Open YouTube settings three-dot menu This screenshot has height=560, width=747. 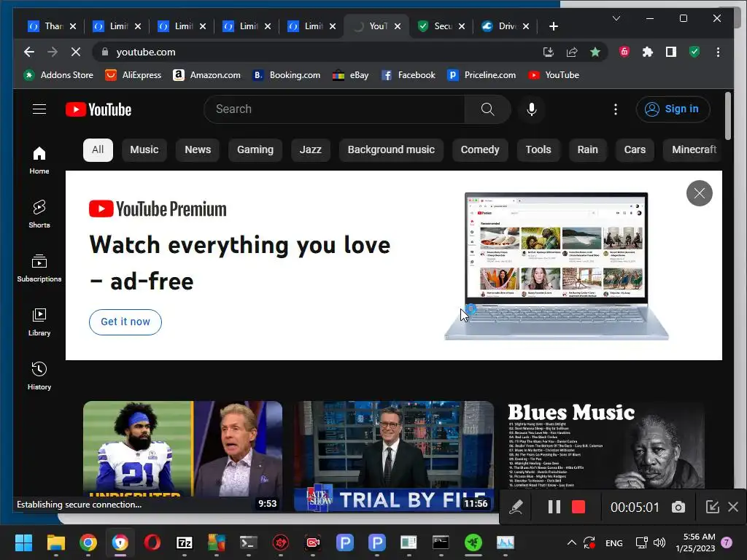pyautogui.click(x=616, y=109)
